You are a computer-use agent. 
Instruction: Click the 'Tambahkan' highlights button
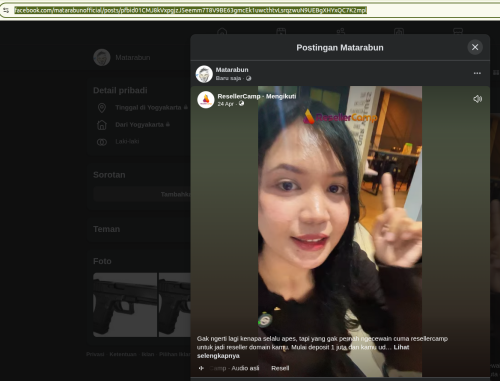[x=142, y=194]
